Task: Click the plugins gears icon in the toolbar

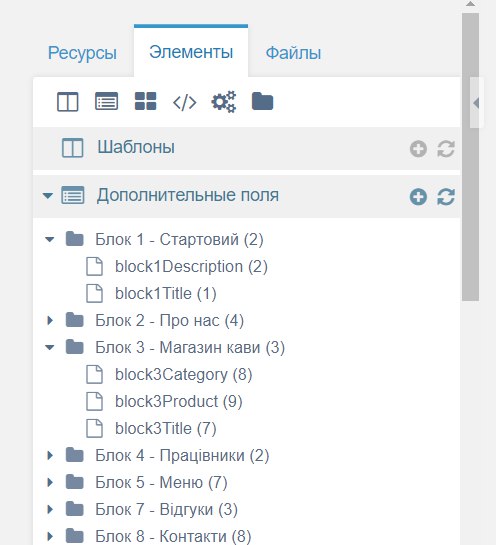Action: (x=224, y=102)
